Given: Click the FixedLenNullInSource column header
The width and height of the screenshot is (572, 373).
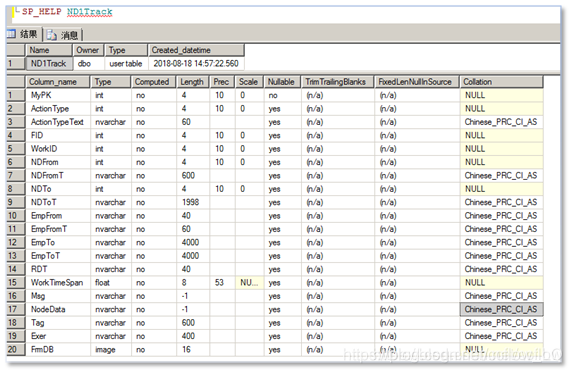Looking at the screenshot, I should (x=417, y=82).
